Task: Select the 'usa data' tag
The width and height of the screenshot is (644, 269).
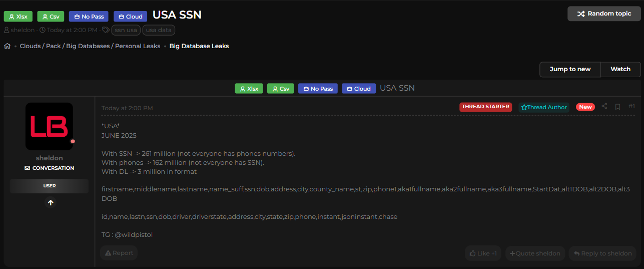Action: pyautogui.click(x=159, y=30)
